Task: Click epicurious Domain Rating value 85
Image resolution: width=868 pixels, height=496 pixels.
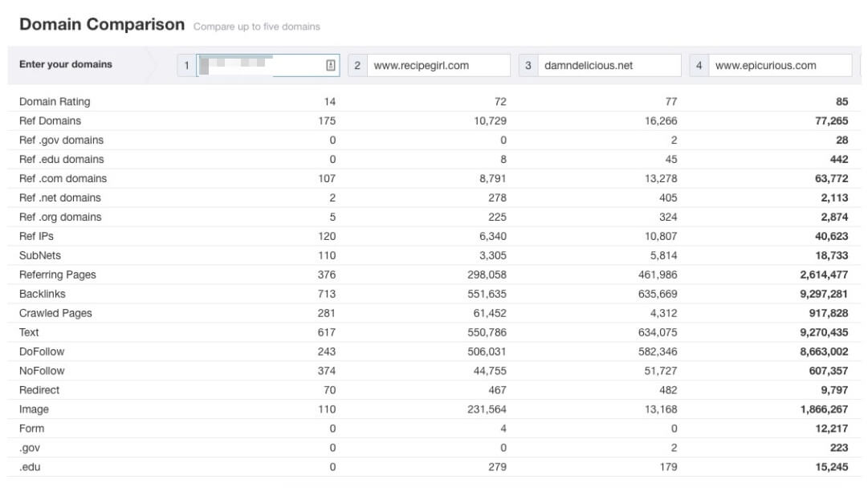Action: pyautogui.click(x=842, y=102)
